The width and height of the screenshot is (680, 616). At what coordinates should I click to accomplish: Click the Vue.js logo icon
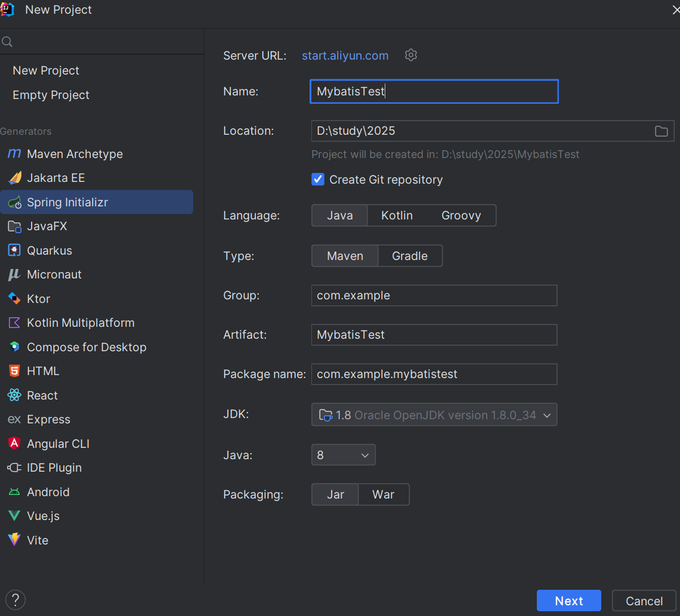coord(14,515)
